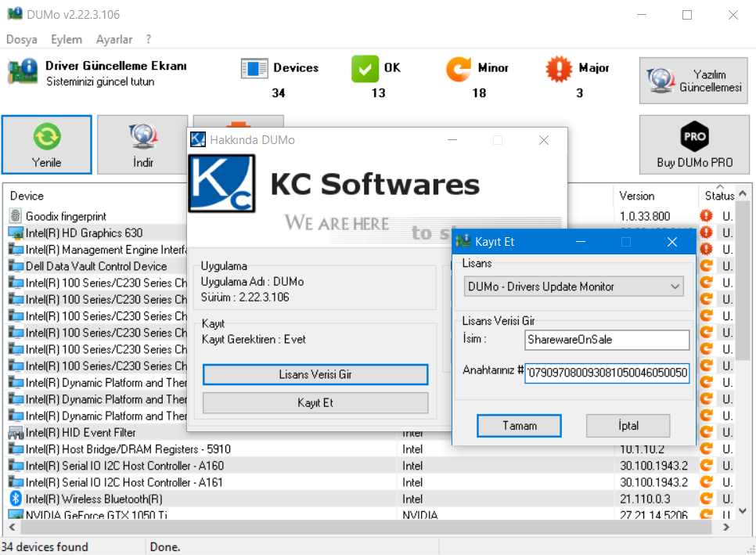The height and width of the screenshot is (555, 756).
Task: Select Intel(R) Host Bridge/DRAM Registers - 5910
Action: click(x=128, y=449)
